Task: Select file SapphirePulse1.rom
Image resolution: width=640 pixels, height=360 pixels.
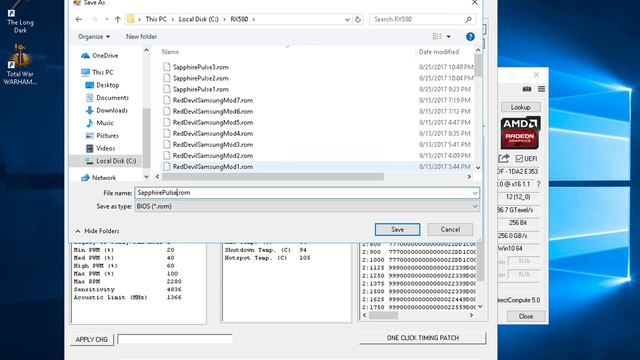Action: coord(200,89)
